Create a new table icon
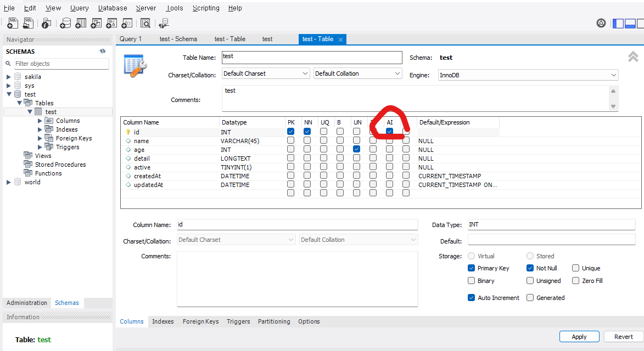The height and width of the screenshot is (351, 644). tap(81, 23)
